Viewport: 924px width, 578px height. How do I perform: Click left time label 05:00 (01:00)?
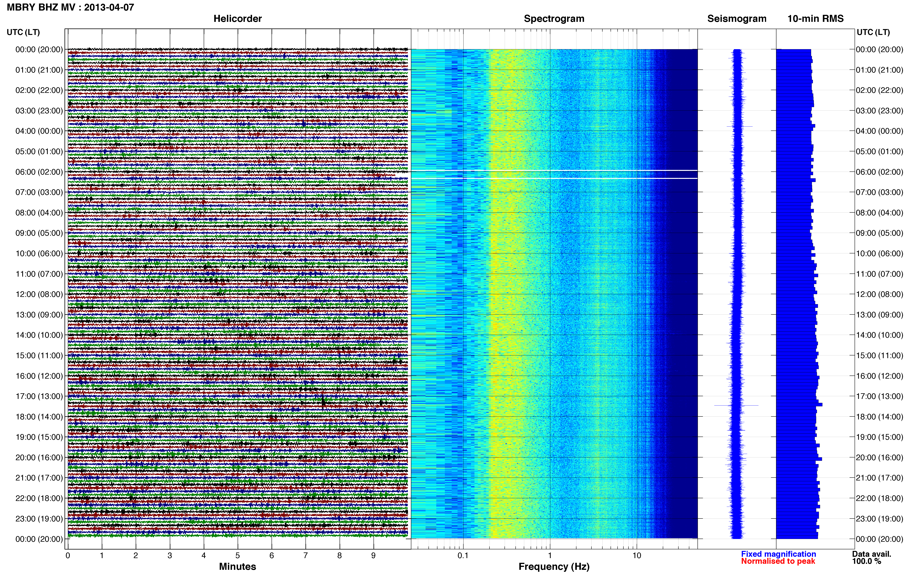tap(39, 151)
